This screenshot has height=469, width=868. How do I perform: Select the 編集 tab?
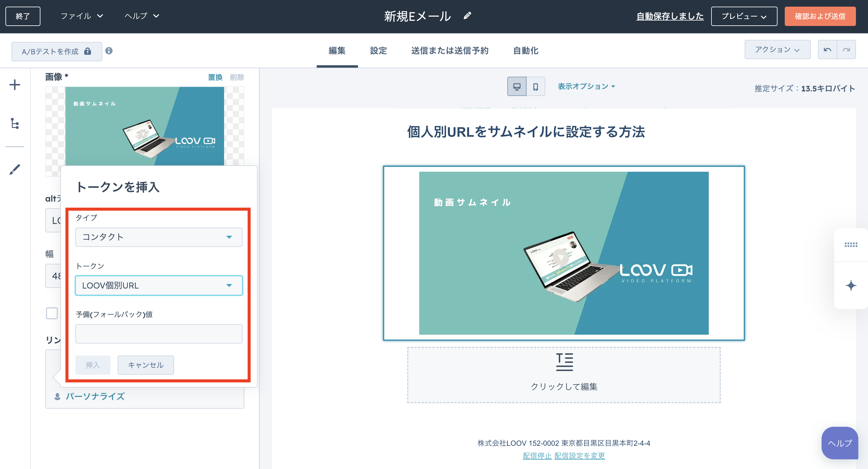tap(337, 51)
